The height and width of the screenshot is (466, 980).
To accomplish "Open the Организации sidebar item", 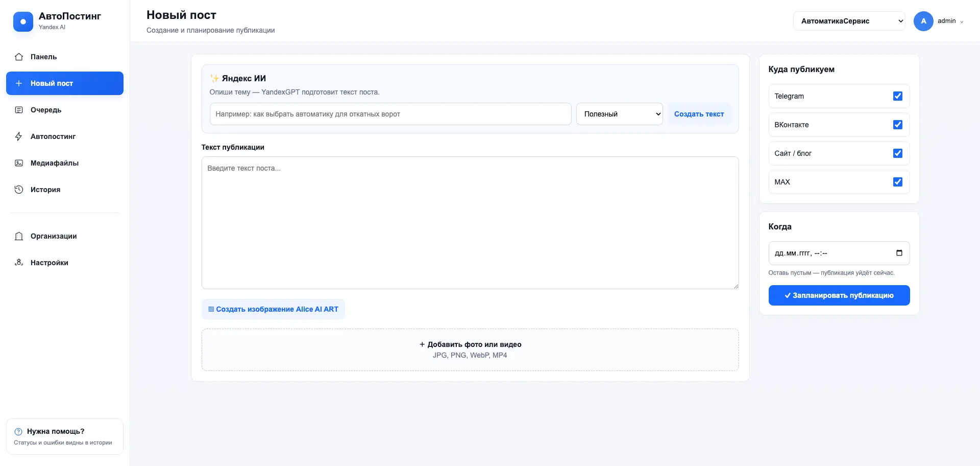I will click(65, 236).
